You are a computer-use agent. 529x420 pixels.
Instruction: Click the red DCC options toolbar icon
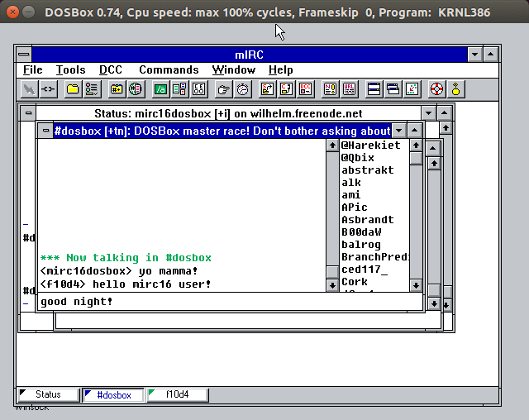tap(304, 88)
